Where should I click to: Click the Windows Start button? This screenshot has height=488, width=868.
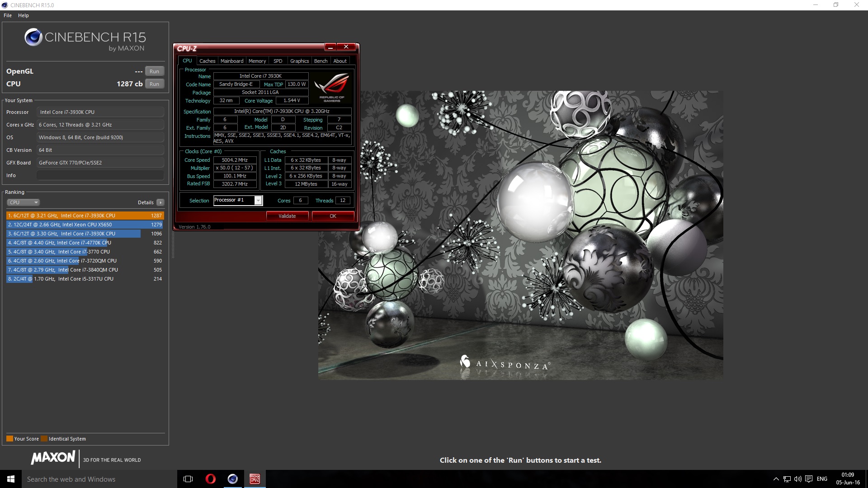[9, 479]
